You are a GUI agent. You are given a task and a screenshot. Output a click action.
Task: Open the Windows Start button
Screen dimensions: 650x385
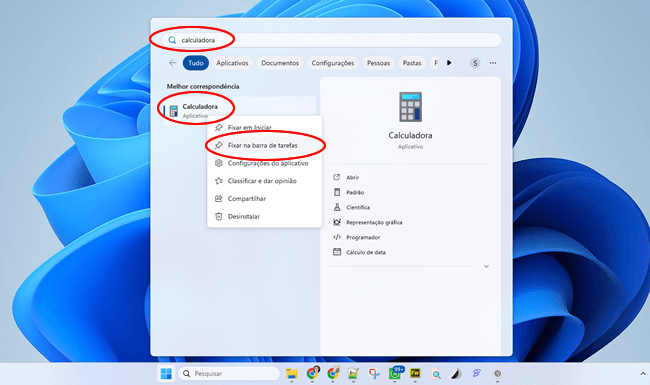click(166, 373)
